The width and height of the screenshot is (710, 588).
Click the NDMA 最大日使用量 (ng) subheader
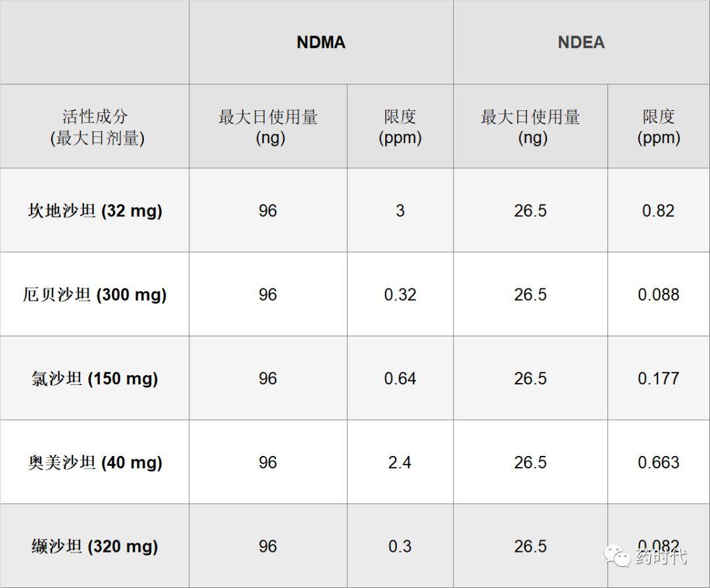268,126
